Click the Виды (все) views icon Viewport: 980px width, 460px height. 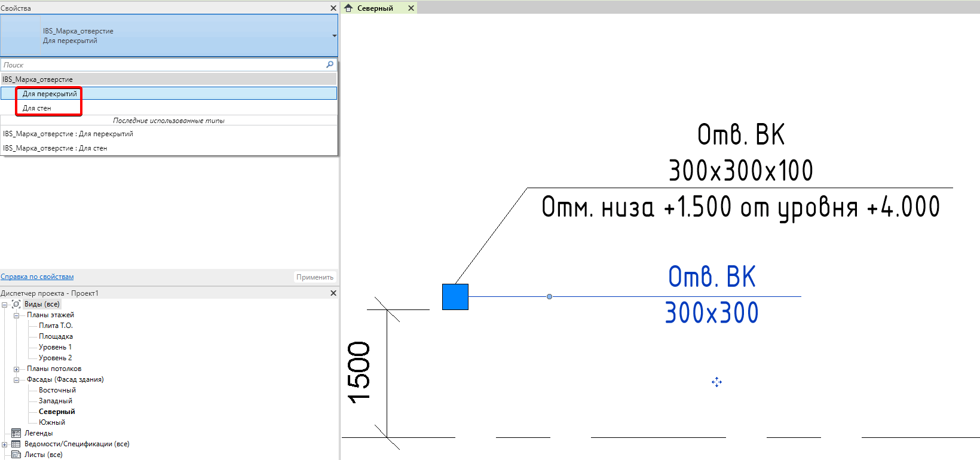(16, 304)
